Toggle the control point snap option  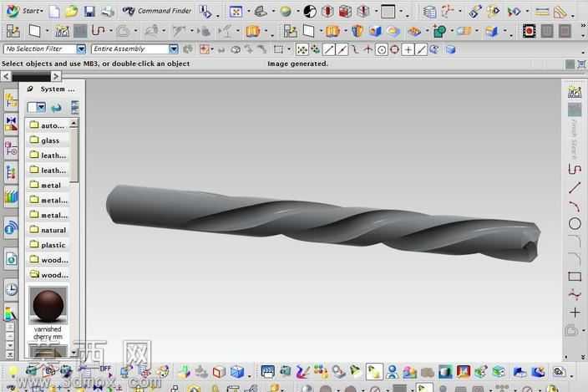pyautogui.click(x=355, y=49)
